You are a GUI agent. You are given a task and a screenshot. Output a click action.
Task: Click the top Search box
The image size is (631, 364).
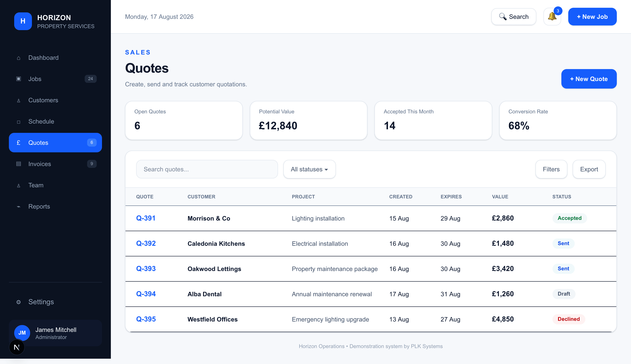[x=514, y=17]
